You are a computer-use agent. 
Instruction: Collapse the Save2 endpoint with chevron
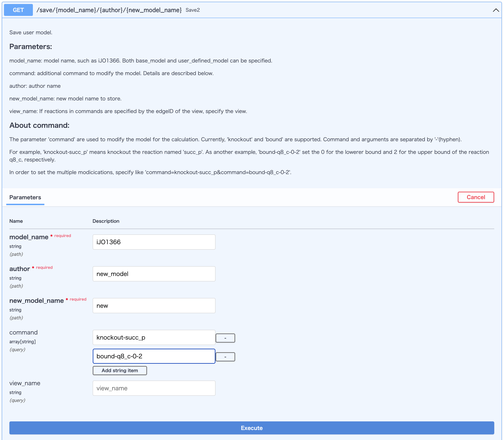click(x=496, y=10)
